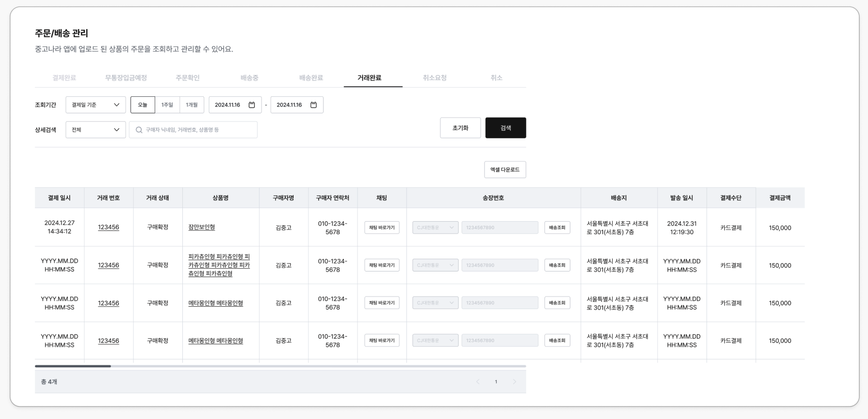Go to next page arrow
Image resolution: width=868 pixels, height=419 pixels.
(x=515, y=382)
